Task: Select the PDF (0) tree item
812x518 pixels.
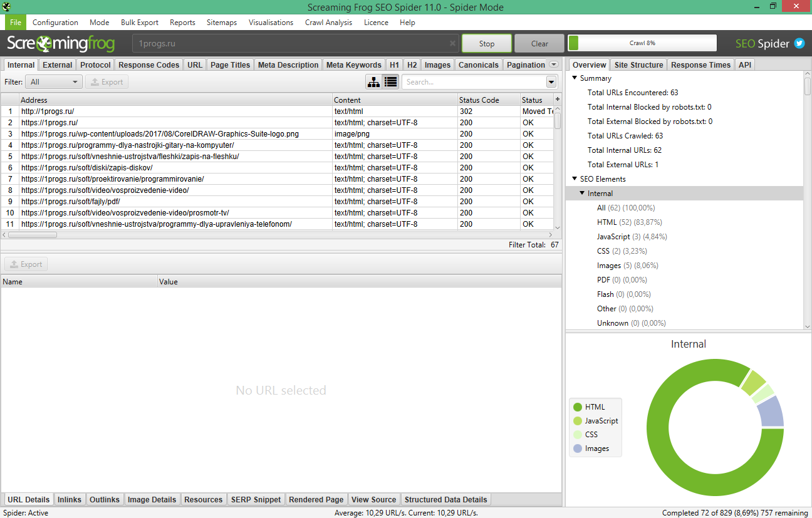Action: coord(622,280)
